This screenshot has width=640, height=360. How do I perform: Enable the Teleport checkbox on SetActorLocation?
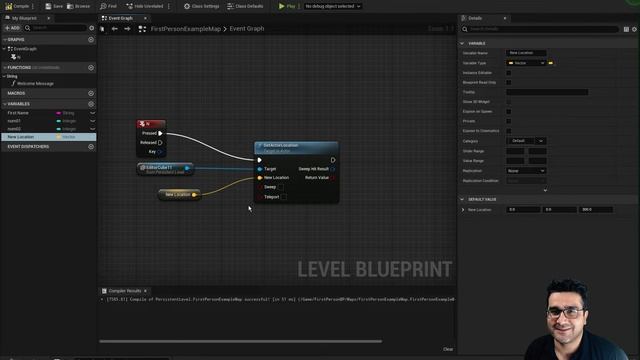[x=284, y=197]
